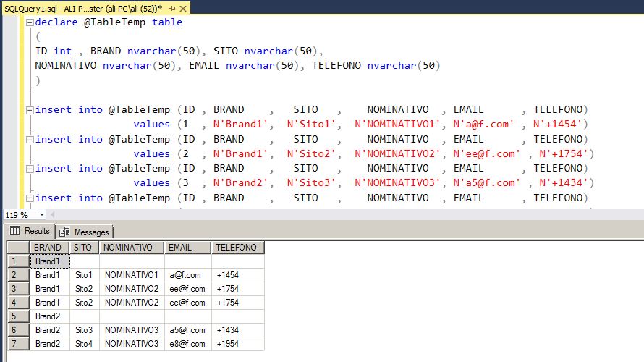Click N'ee@f.com' in the editor
This screenshot has height=362, width=644.
pyautogui.click(x=487, y=153)
